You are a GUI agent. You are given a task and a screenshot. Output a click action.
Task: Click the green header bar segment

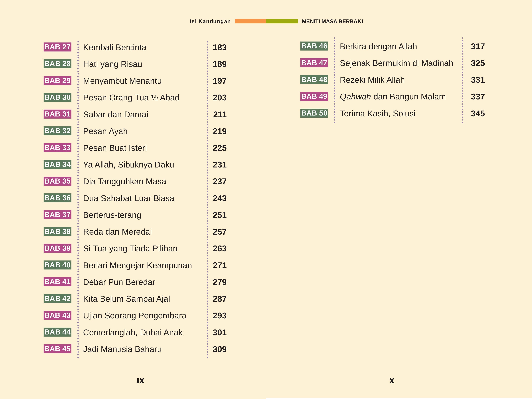282,21
